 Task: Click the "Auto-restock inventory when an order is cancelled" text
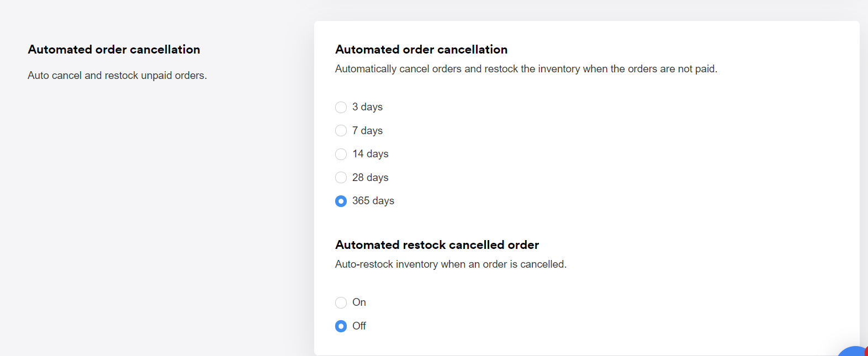(x=451, y=264)
